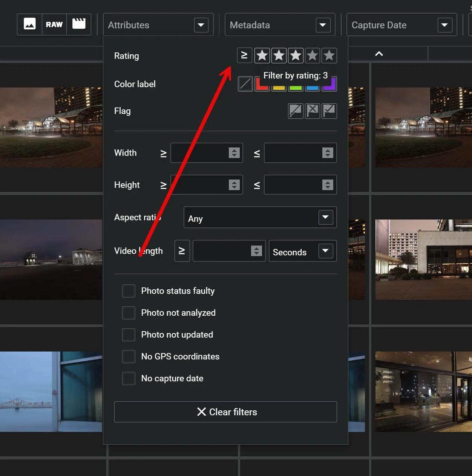Select the rejected flag filter icon

[312, 111]
